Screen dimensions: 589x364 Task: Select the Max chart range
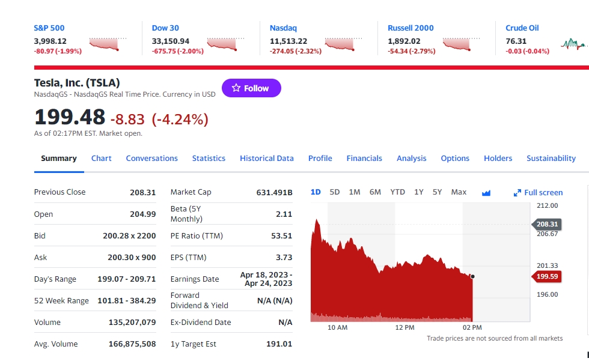459,192
